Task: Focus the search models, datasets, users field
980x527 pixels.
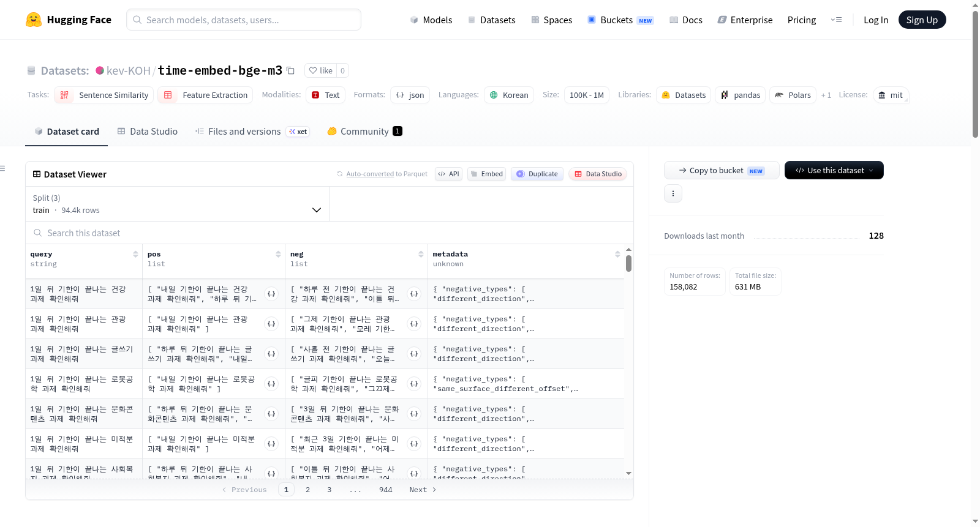Action: pyautogui.click(x=244, y=20)
